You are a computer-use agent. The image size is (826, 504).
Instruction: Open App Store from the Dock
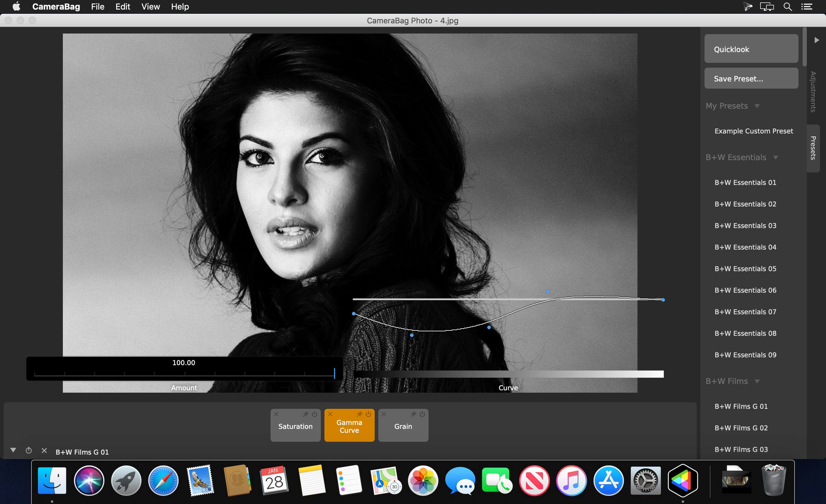click(x=608, y=481)
